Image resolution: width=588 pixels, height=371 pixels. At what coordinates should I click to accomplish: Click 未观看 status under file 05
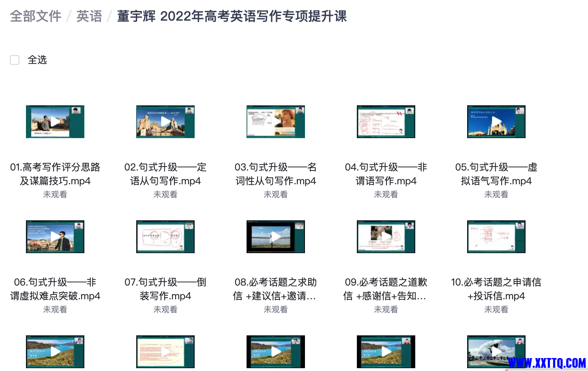tap(496, 194)
